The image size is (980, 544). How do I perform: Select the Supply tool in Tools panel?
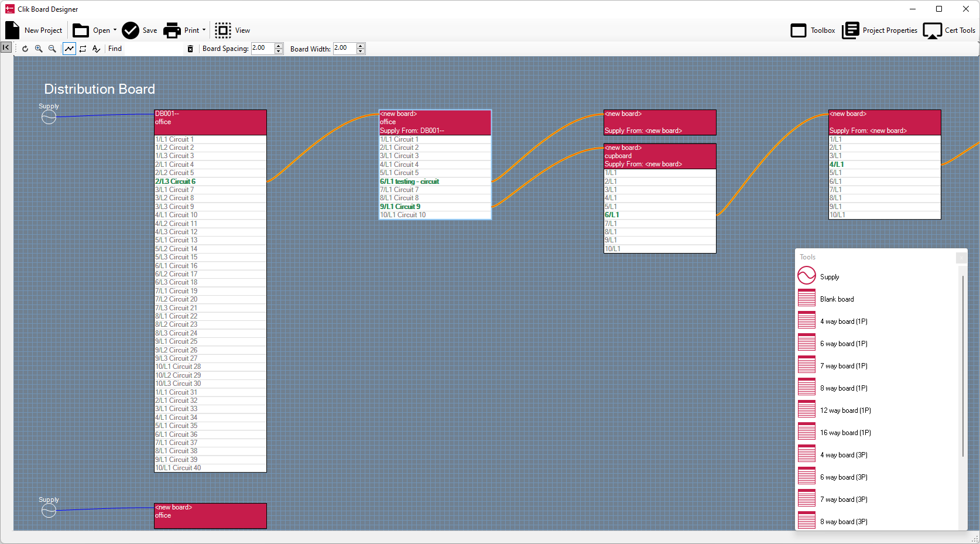point(830,277)
